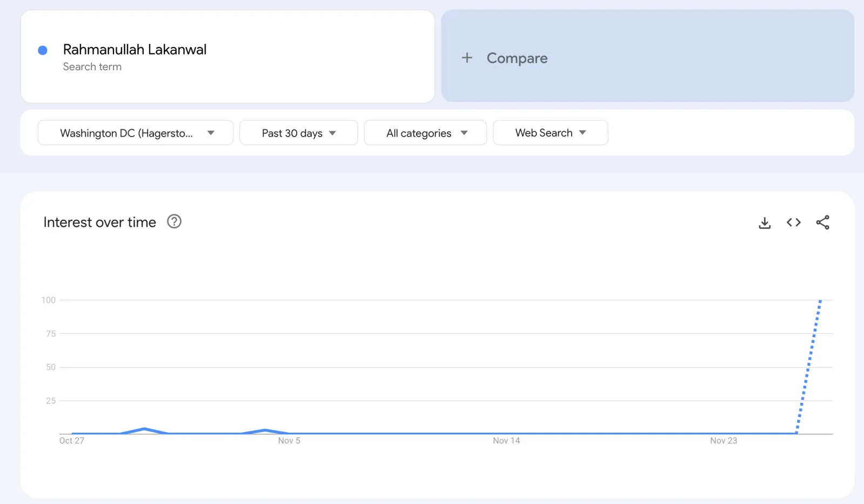Click the arrow next to Web Search
The height and width of the screenshot is (504, 864).
[x=582, y=133]
